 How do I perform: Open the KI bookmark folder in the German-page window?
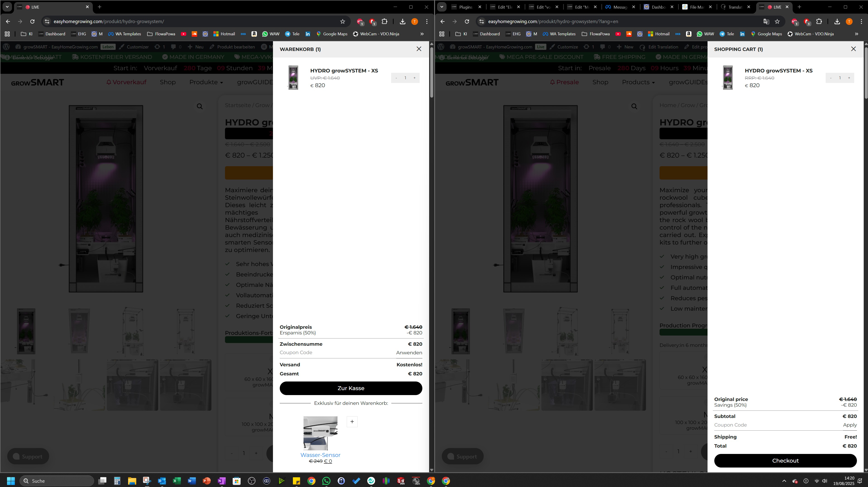(x=27, y=34)
